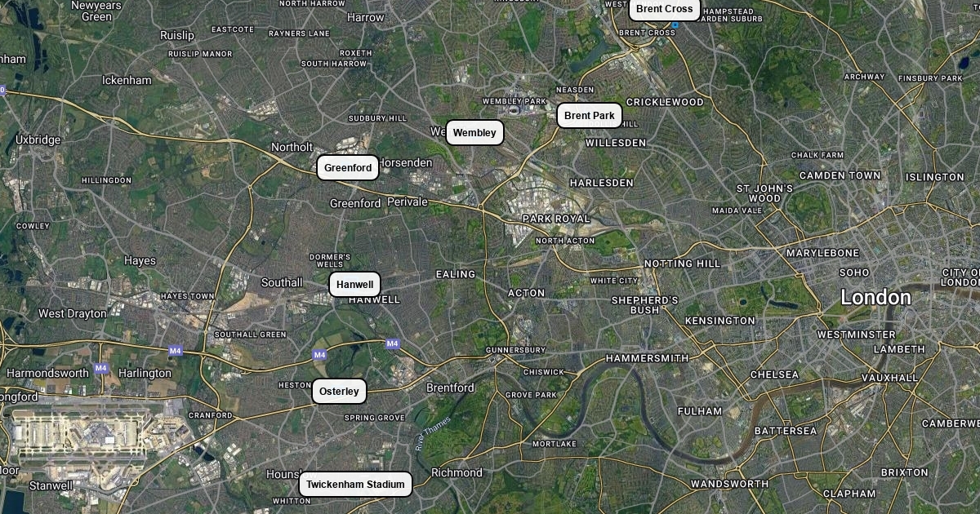This screenshot has width=980, height=514.
Task: Select the Richmond place label
Action: (457, 472)
